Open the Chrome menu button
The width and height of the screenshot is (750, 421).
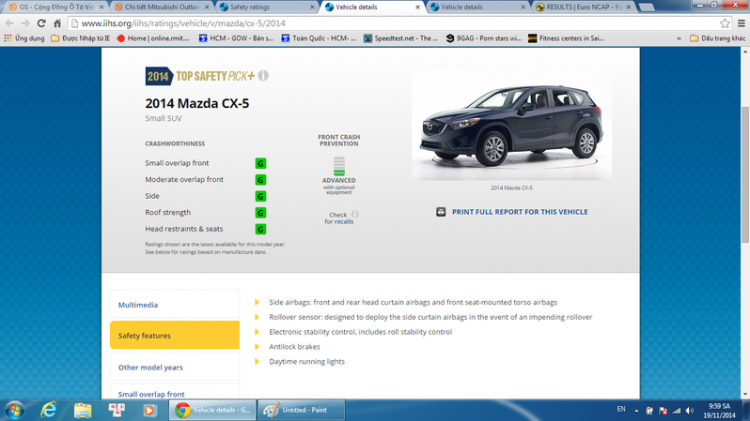(x=741, y=23)
